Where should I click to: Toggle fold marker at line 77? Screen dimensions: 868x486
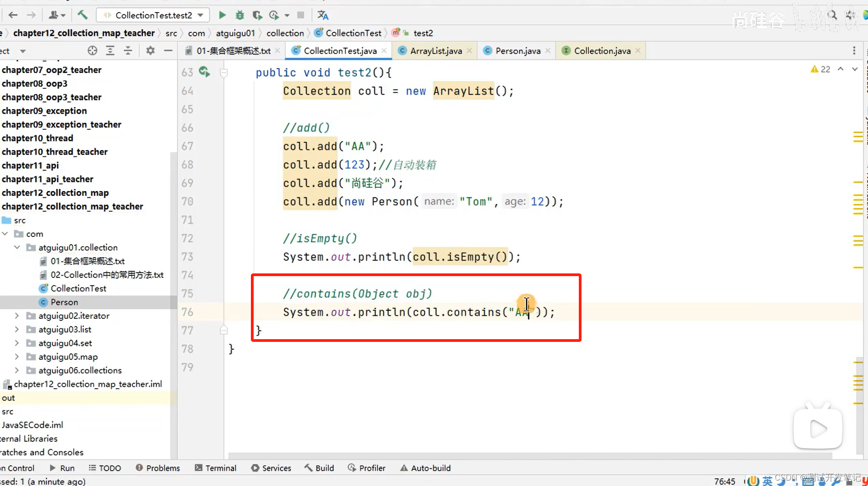click(x=223, y=330)
